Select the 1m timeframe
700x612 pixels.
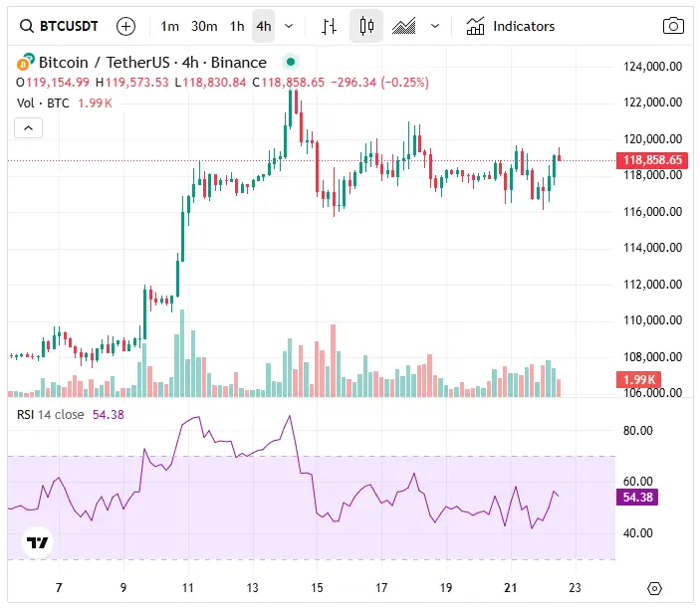pos(169,26)
